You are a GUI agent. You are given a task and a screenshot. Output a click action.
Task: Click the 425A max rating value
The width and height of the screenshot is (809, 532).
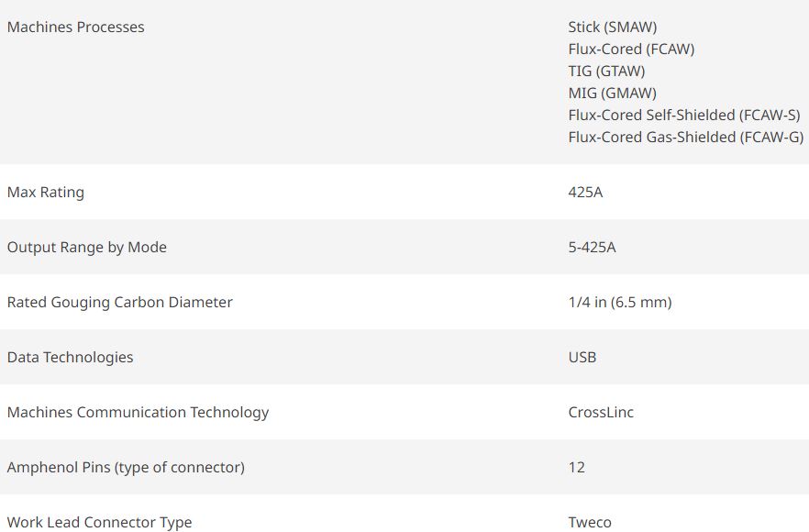(585, 193)
